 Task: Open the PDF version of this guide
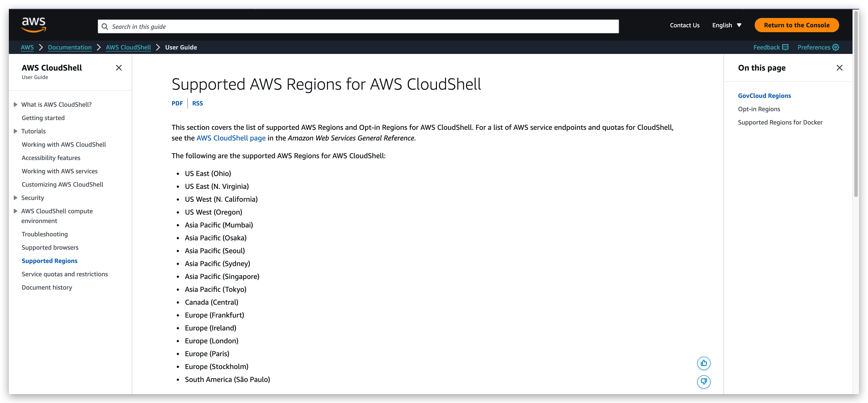coord(177,103)
